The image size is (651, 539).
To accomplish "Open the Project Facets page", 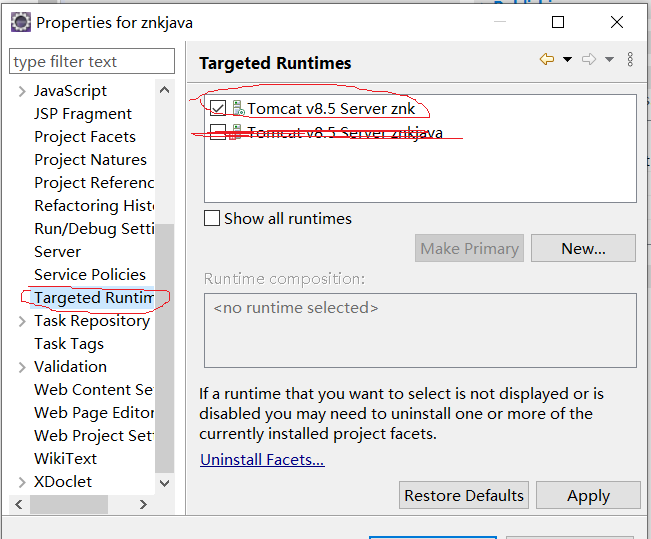I will [x=85, y=137].
